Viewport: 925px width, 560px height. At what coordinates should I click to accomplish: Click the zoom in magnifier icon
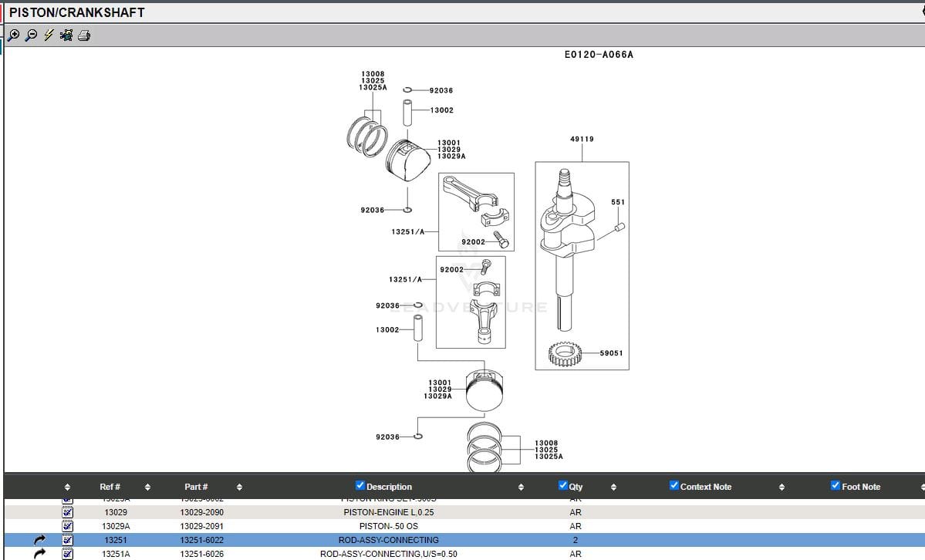pyautogui.click(x=13, y=35)
